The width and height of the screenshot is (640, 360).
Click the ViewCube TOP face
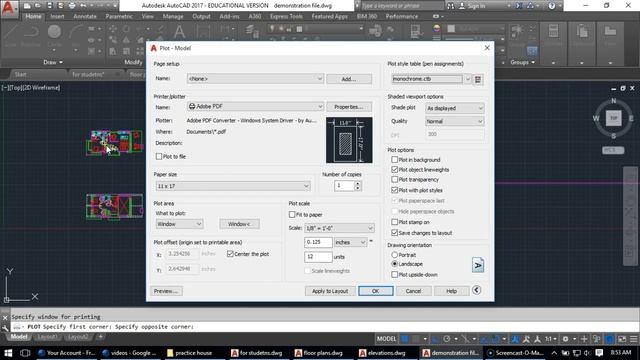tap(613, 118)
